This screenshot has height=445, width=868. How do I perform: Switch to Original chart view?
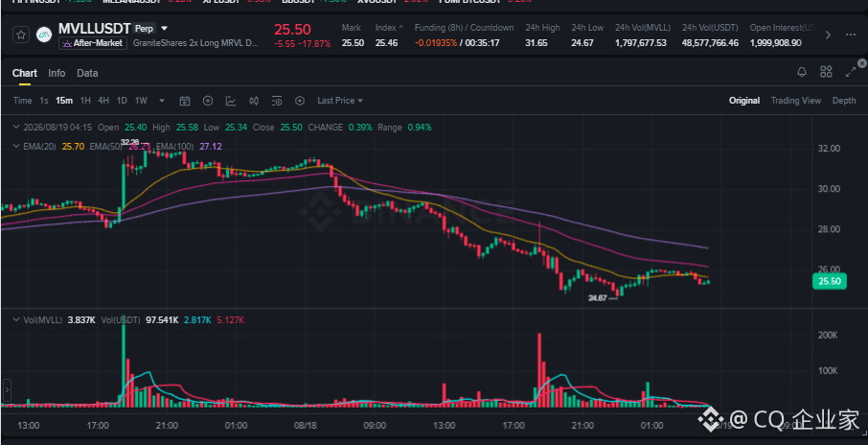pyautogui.click(x=744, y=101)
